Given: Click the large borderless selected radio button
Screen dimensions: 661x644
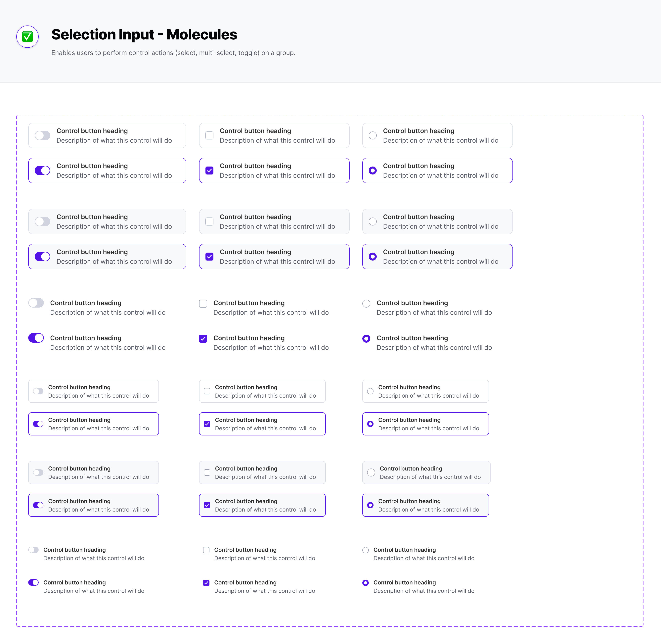Looking at the screenshot, I should [x=366, y=339].
